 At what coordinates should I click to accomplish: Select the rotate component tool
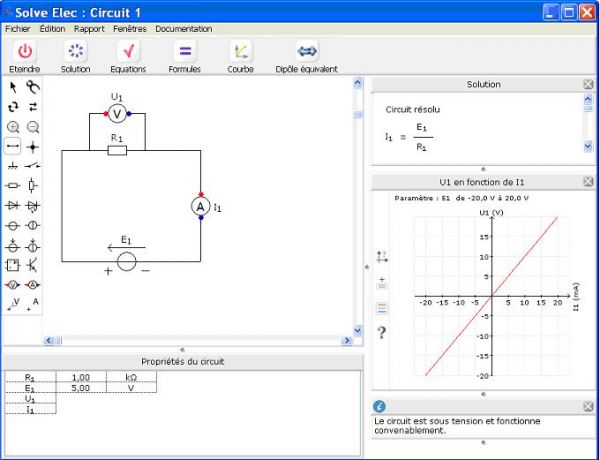point(13,107)
